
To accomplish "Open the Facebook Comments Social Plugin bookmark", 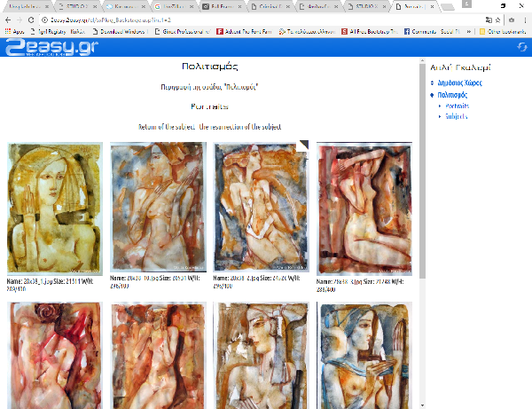I will pyautogui.click(x=432, y=32).
